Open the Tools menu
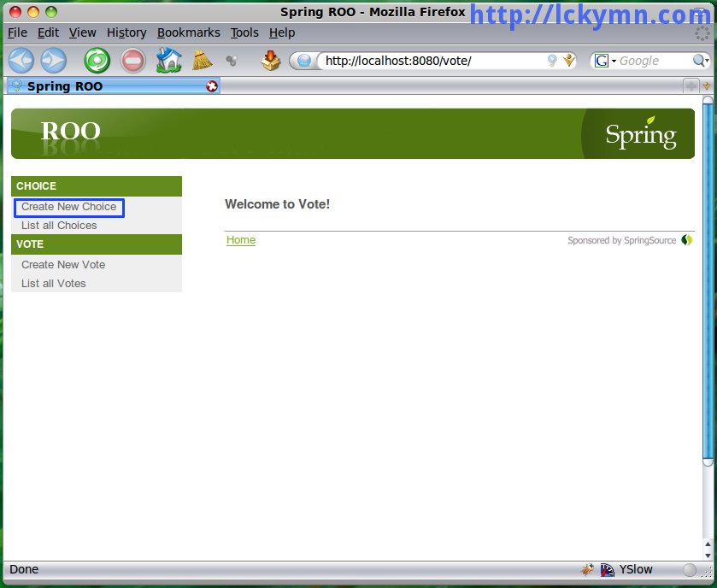Image resolution: width=717 pixels, height=588 pixels. [244, 33]
